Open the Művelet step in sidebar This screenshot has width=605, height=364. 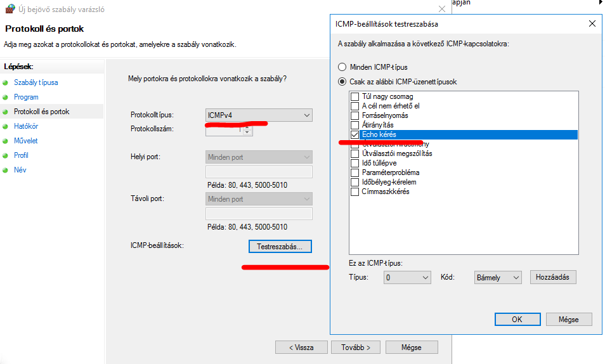click(26, 141)
